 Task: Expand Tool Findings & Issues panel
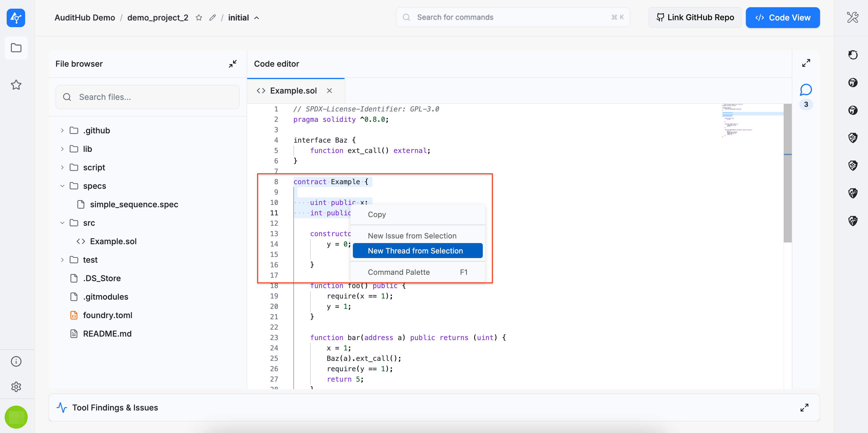coord(804,407)
